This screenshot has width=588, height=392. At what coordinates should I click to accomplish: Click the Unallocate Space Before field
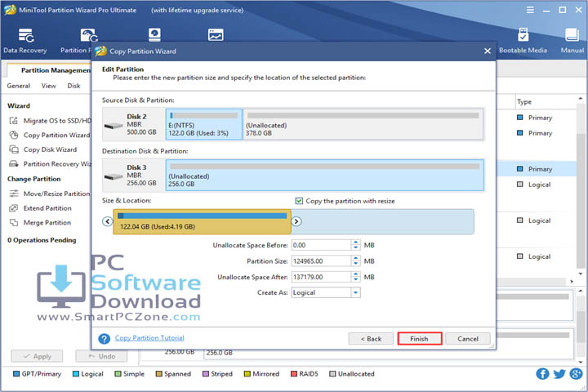322,245
